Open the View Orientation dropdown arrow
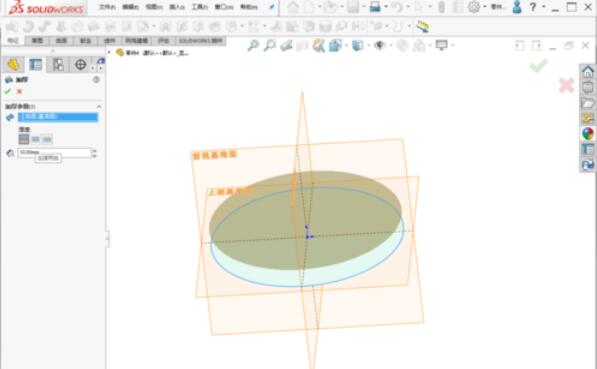597x369 pixels. [x=346, y=45]
